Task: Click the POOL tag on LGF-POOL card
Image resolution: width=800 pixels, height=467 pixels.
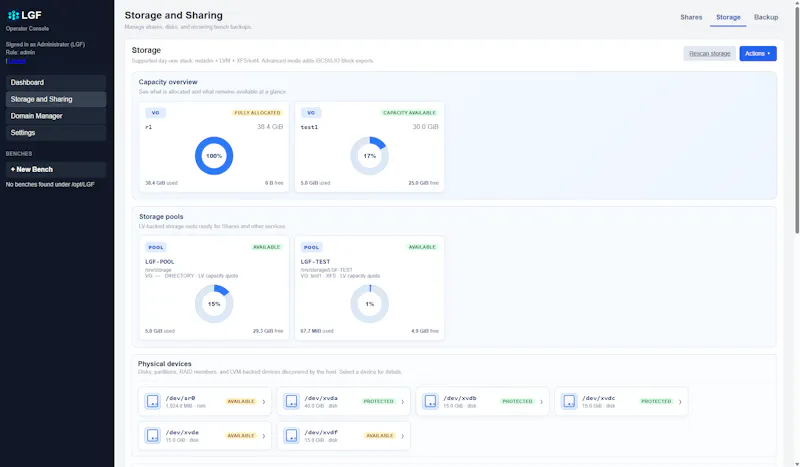Action: point(156,247)
